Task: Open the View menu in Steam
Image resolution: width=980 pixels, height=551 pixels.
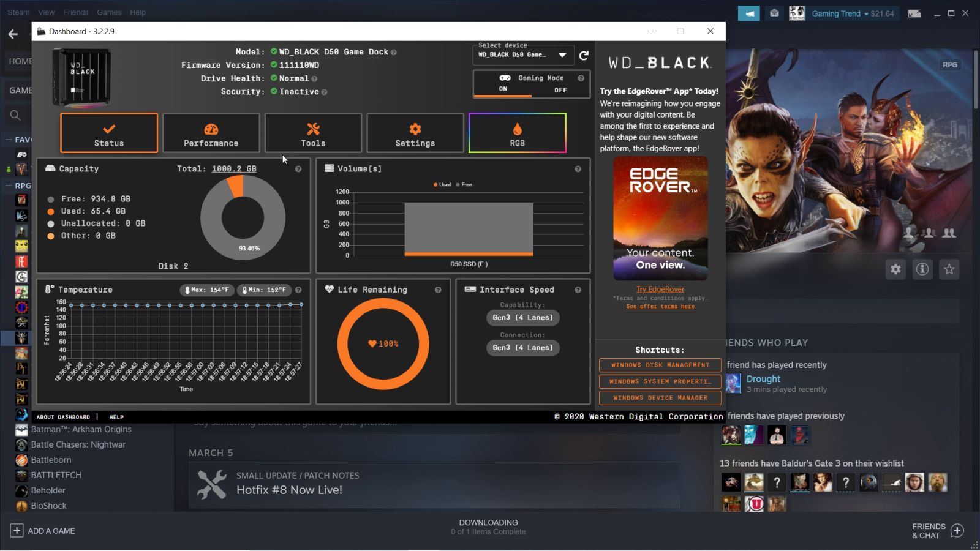Action: [x=46, y=12]
